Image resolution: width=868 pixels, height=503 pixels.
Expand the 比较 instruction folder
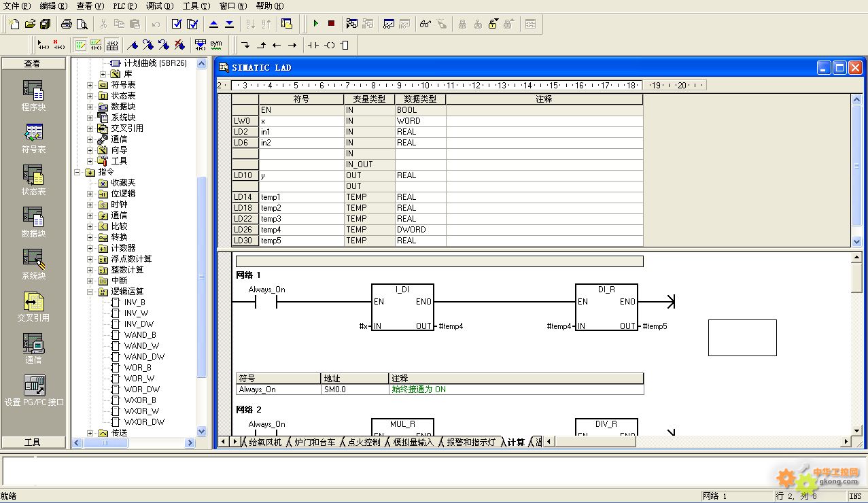pyautogui.click(x=90, y=226)
